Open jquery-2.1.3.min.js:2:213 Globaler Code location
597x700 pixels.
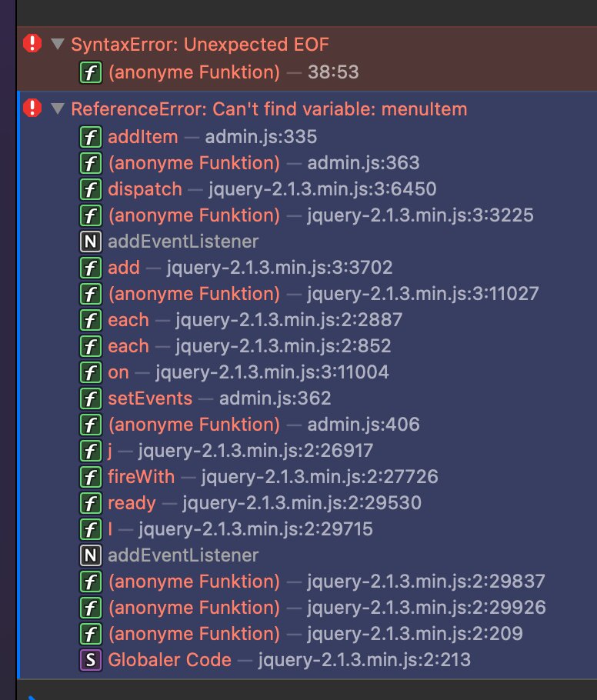[364, 660]
